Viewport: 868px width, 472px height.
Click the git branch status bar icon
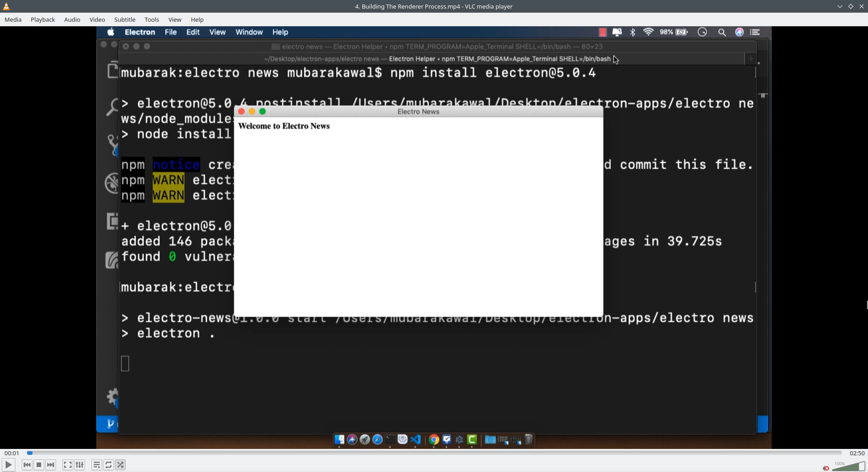click(x=110, y=424)
